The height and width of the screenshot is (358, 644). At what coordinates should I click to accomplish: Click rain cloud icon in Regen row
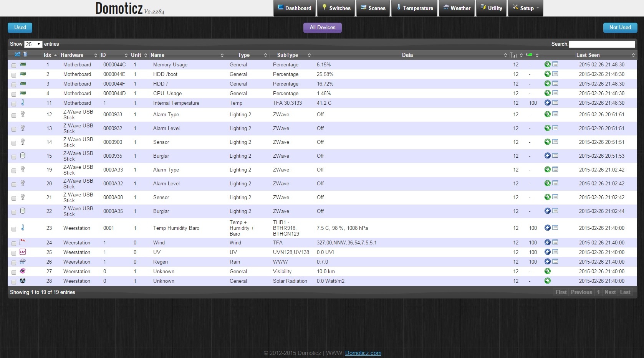tap(23, 261)
